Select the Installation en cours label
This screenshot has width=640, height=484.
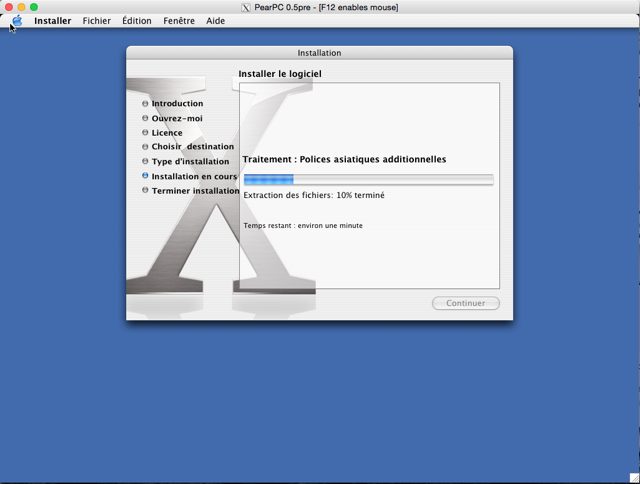pyautogui.click(x=194, y=176)
